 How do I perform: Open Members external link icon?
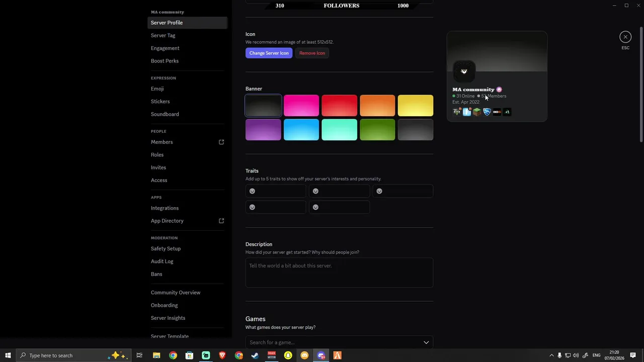[221, 142]
